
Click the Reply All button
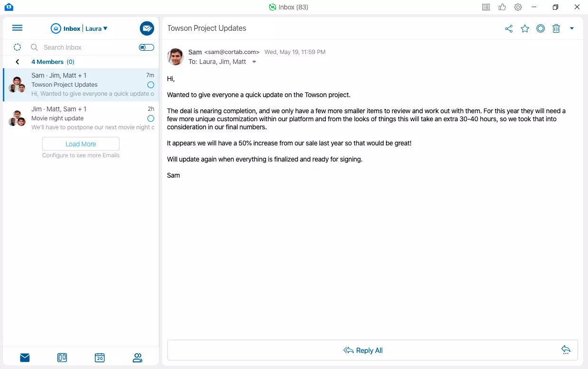point(363,351)
